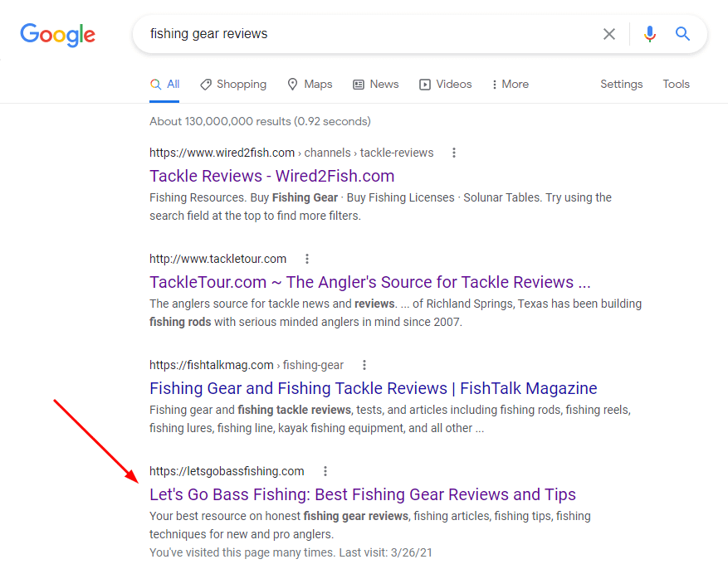Viewport: 728px width, 569px height.
Task: Click the FishTalk snippet about fishing tackle reviews
Action: coord(390,419)
